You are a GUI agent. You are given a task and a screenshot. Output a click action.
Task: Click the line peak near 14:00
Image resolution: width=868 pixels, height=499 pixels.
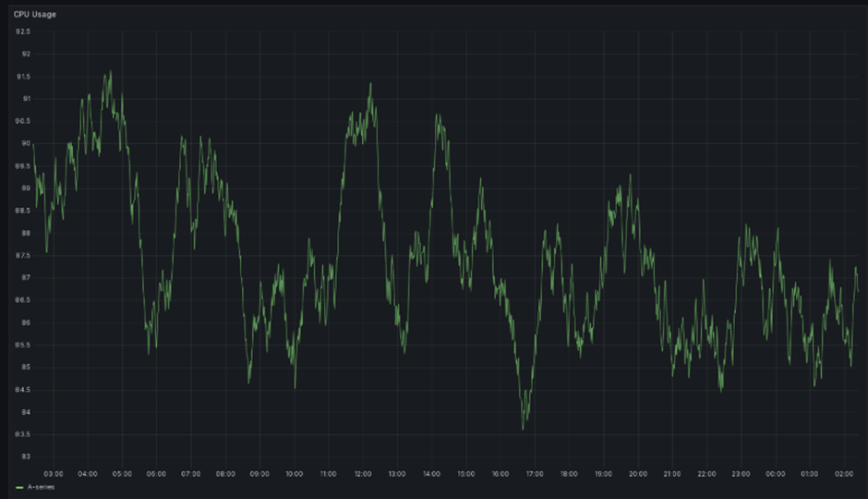(x=438, y=115)
